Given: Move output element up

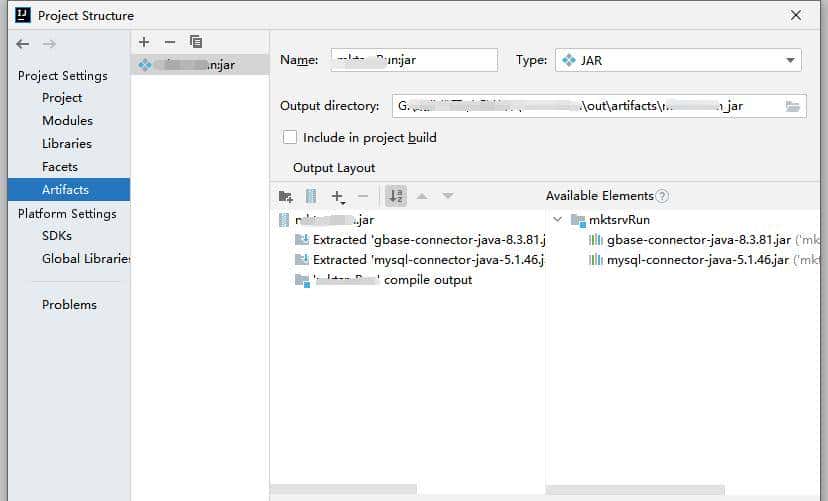Looking at the screenshot, I should tap(422, 196).
